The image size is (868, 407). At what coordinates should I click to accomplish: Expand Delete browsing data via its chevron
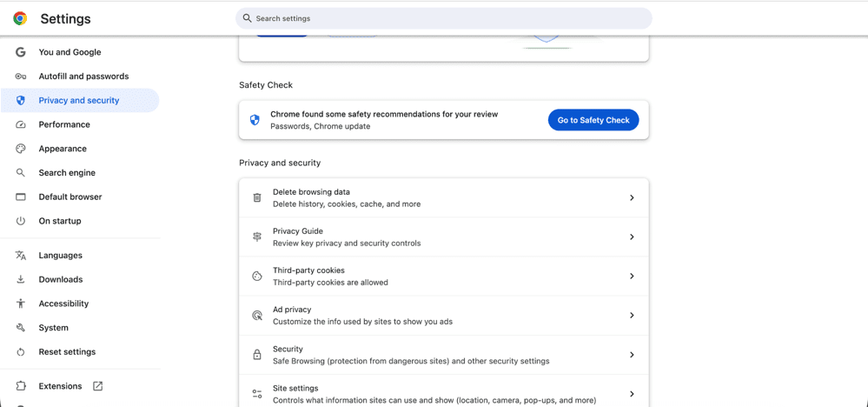[632, 197]
